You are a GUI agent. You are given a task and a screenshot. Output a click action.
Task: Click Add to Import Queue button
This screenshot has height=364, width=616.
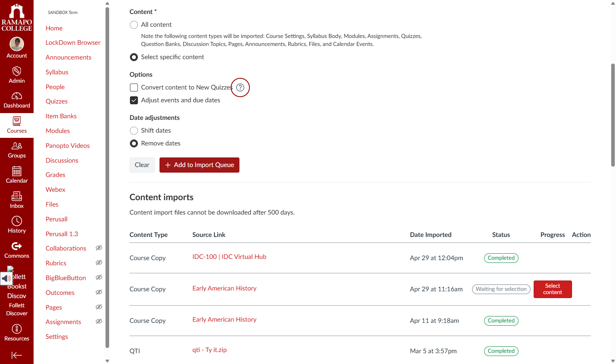click(199, 165)
